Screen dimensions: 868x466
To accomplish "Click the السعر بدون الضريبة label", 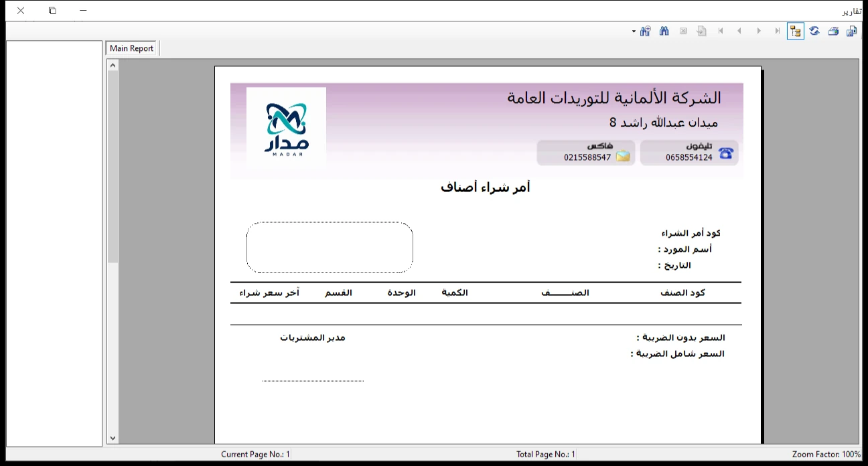I will (680, 337).
